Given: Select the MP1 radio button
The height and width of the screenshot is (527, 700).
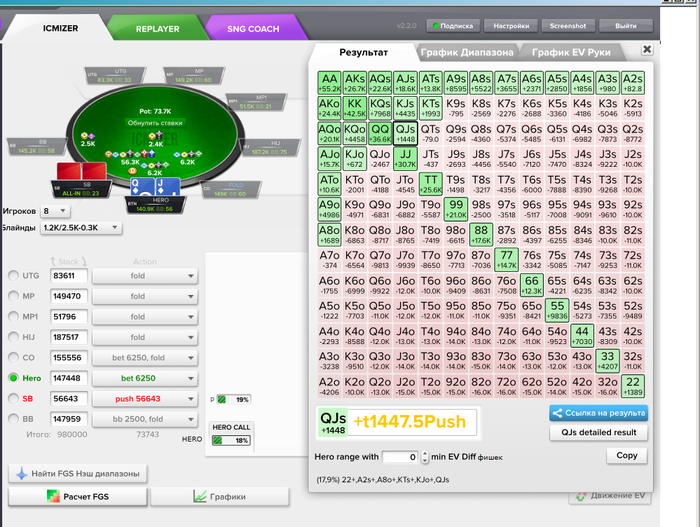Looking at the screenshot, I should [x=13, y=316].
